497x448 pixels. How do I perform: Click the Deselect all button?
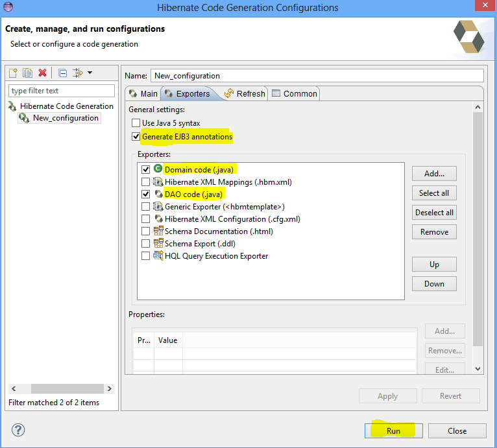tap(434, 213)
